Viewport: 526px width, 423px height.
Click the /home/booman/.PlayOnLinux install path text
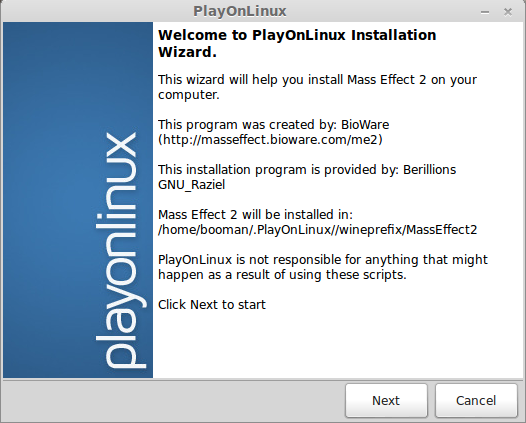(x=317, y=230)
